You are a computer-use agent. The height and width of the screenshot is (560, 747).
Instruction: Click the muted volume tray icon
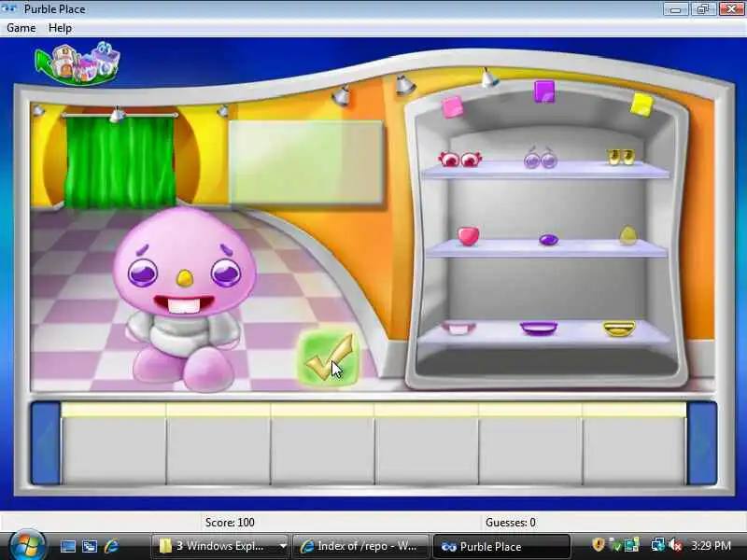coord(675,545)
